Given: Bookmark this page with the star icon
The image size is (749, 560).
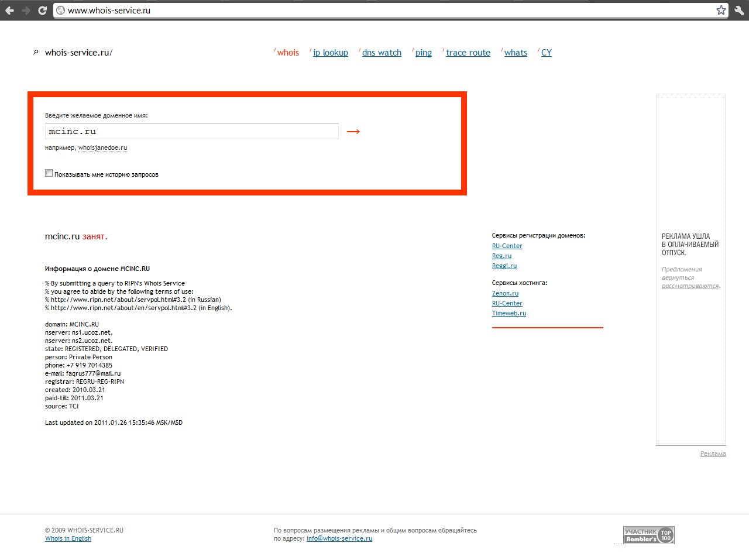Looking at the screenshot, I should tap(721, 10).
